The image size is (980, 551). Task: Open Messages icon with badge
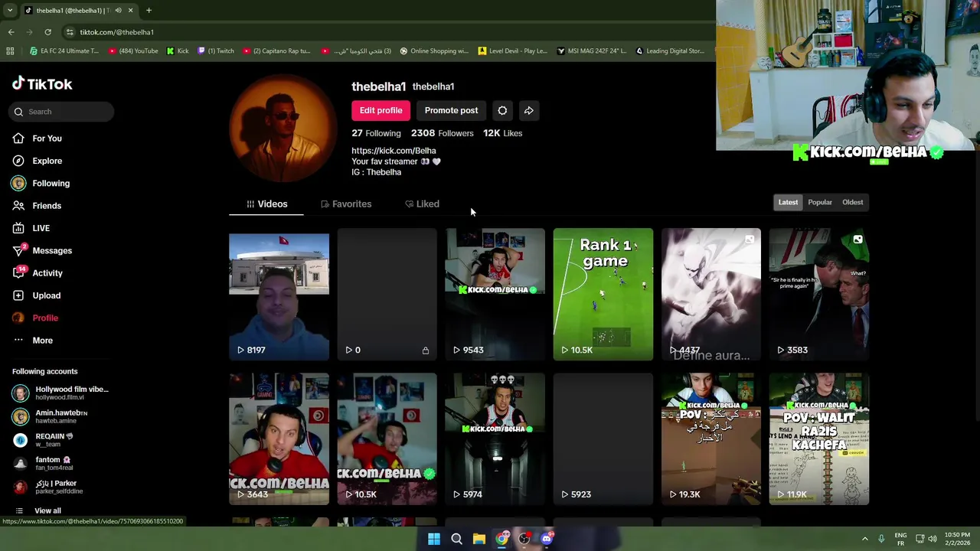pos(19,250)
